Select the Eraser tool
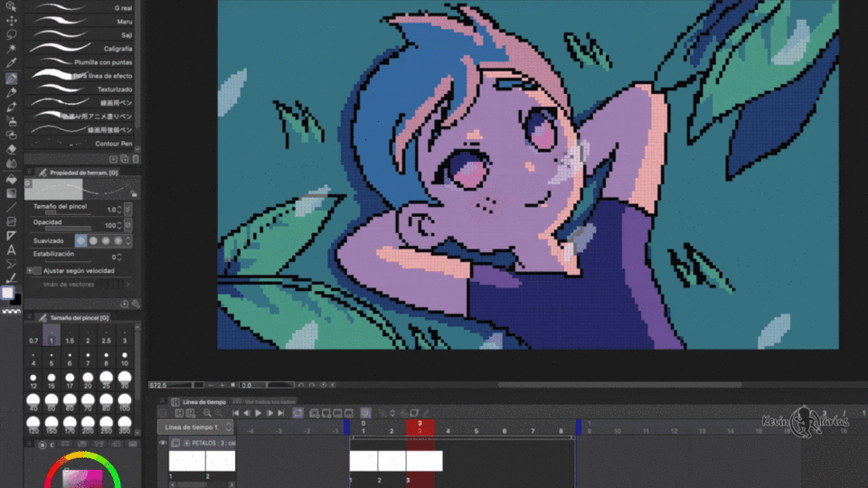This screenshot has height=488, width=868. [11, 149]
